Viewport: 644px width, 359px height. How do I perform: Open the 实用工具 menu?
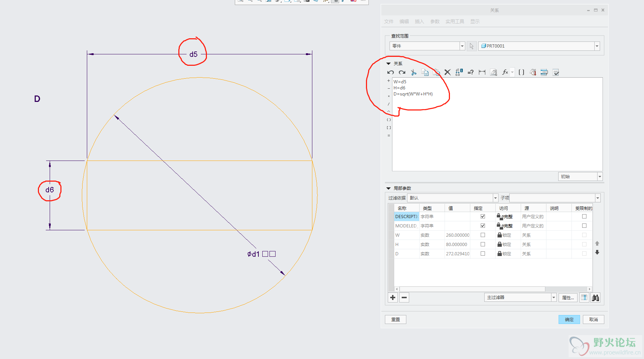[455, 21]
